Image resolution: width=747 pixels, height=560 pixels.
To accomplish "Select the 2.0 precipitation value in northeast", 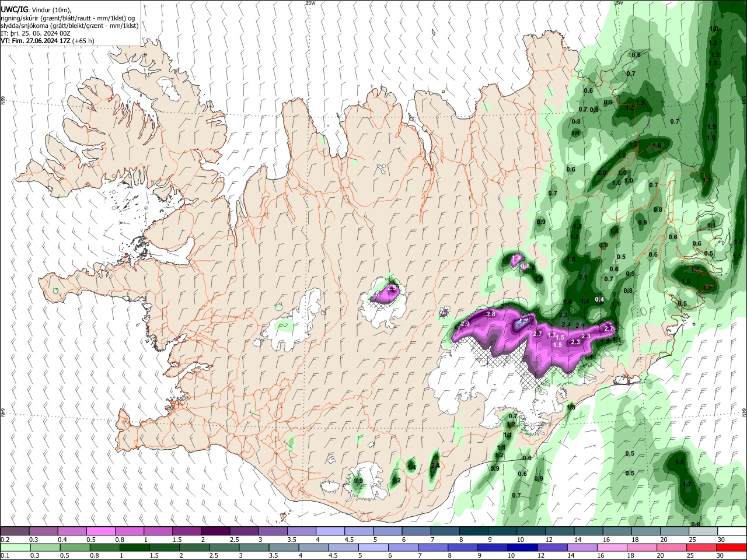I will point(602,173).
